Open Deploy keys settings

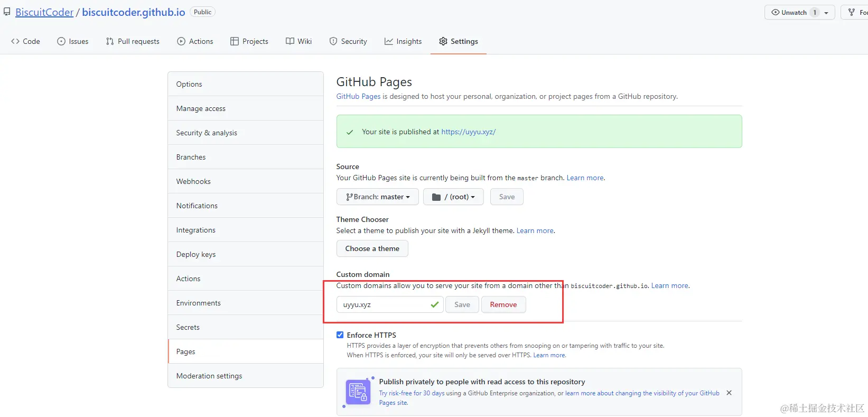pos(246,254)
